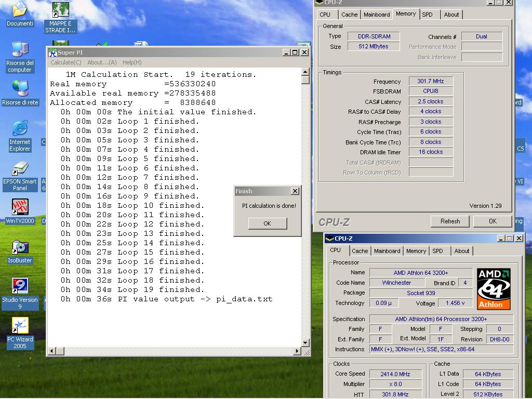Click the Voltage value 1.456 v
This screenshot has height=399, width=532.
[x=455, y=303]
